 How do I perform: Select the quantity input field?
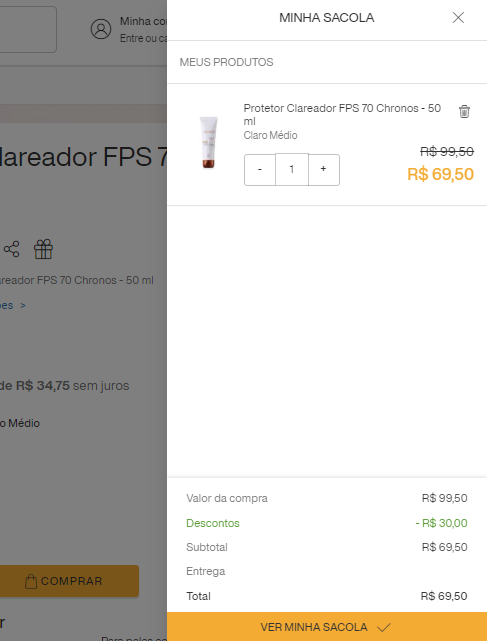coord(292,170)
